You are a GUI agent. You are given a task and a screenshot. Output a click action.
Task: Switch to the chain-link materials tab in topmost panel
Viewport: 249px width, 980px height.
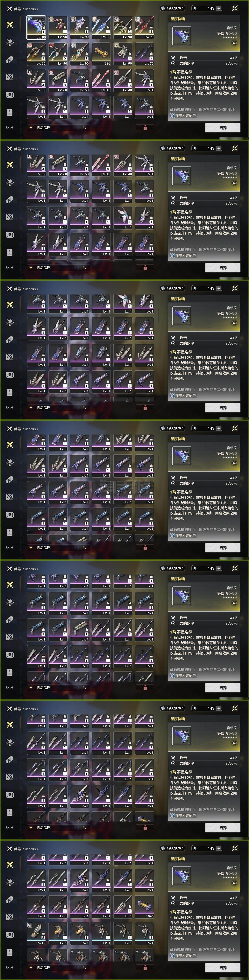coord(10,60)
